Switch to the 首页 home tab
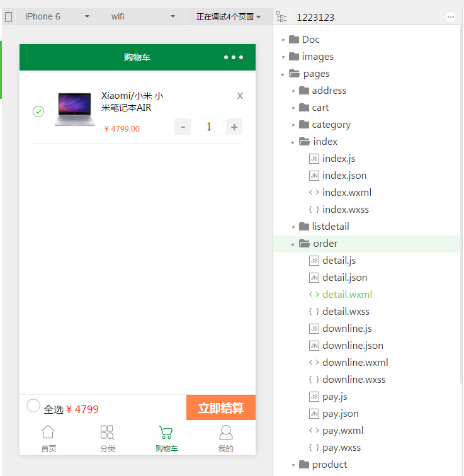Viewport: 464px width, 476px height. tap(48, 439)
